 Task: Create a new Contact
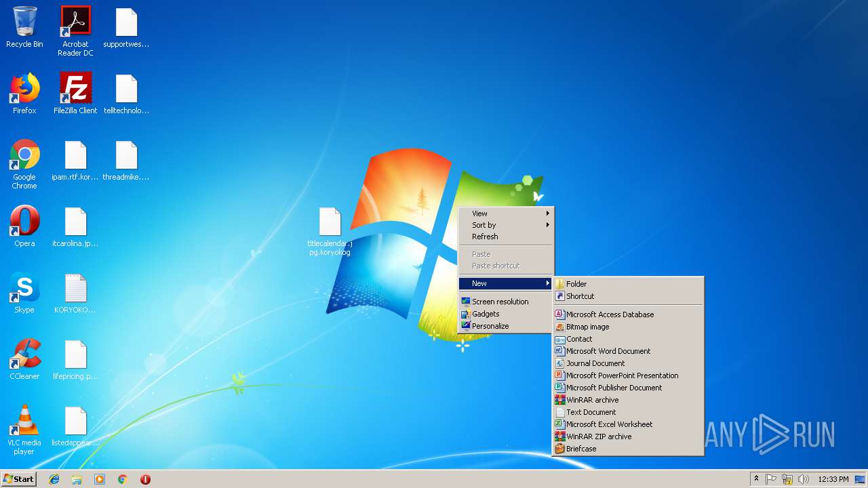[628, 339]
